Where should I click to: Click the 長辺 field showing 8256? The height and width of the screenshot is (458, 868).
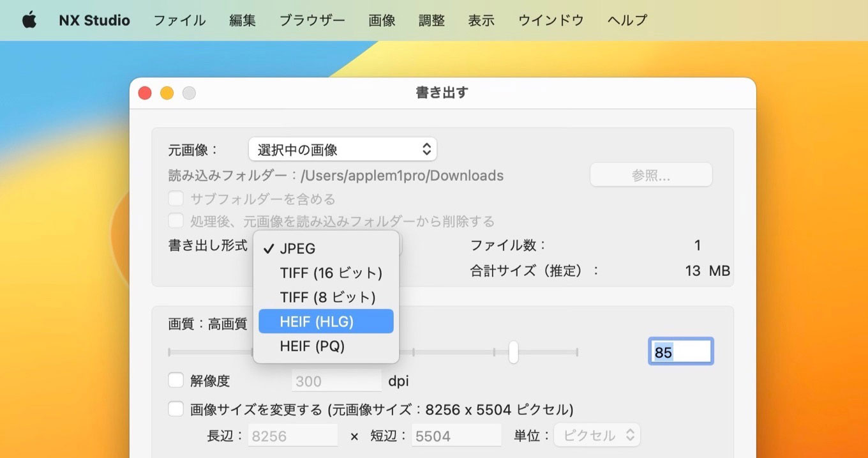pyautogui.click(x=293, y=436)
